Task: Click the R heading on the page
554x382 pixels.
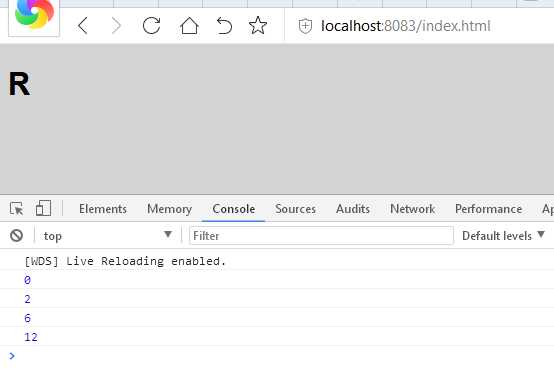Action: (x=19, y=84)
